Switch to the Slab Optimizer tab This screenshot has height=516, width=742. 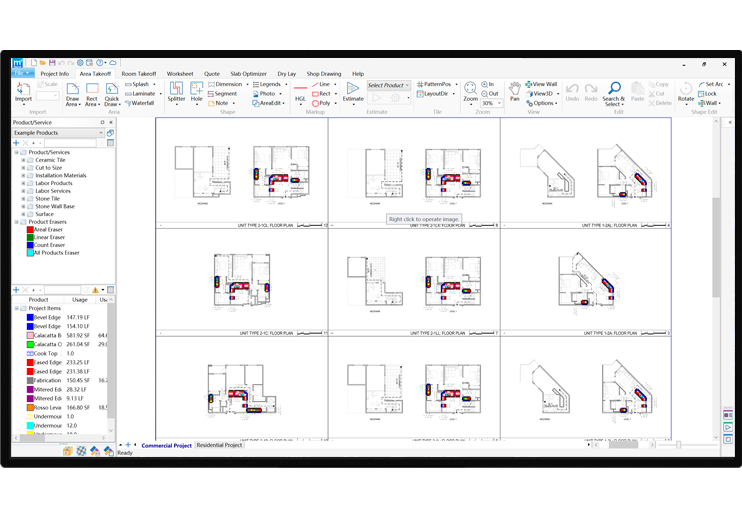(x=248, y=74)
